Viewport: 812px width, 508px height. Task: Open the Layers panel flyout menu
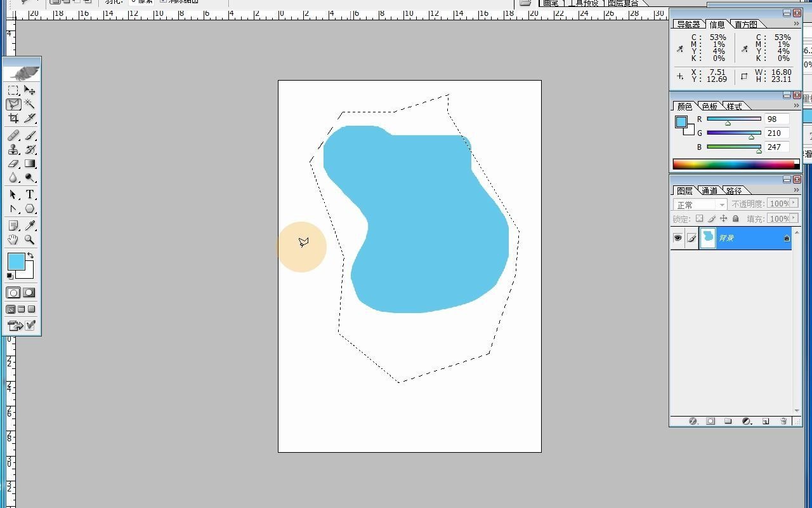(x=796, y=190)
